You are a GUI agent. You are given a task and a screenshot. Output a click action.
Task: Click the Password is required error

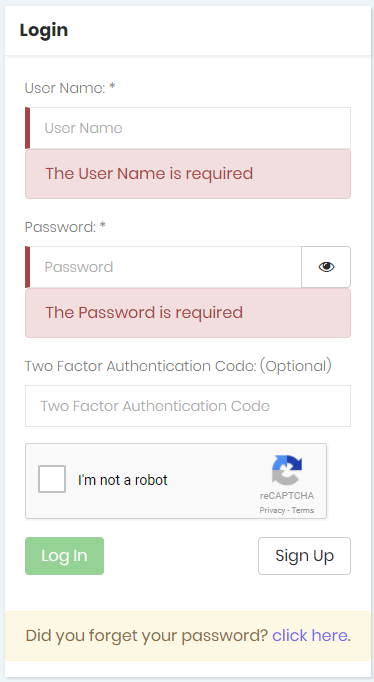coord(144,312)
